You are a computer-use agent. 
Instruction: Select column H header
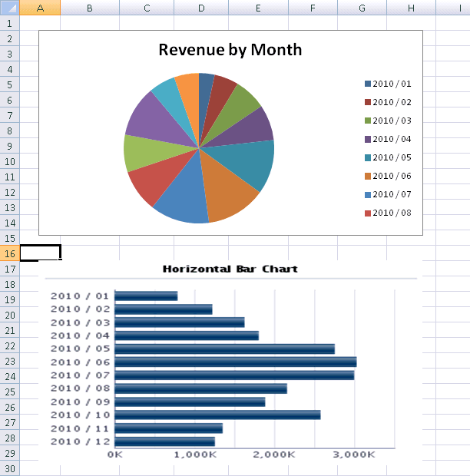(x=411, y=7)
